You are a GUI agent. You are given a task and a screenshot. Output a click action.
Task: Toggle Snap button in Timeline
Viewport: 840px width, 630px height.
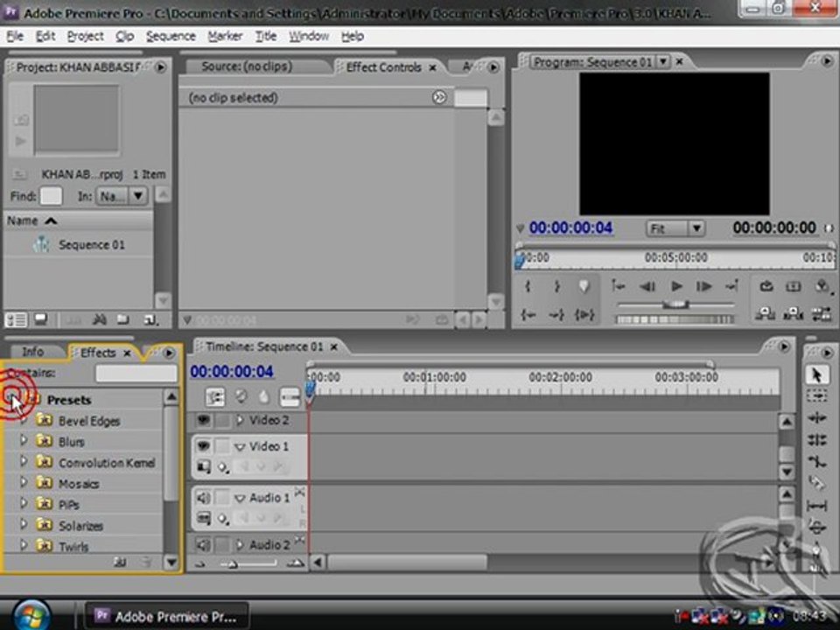[x=215, y=397]
